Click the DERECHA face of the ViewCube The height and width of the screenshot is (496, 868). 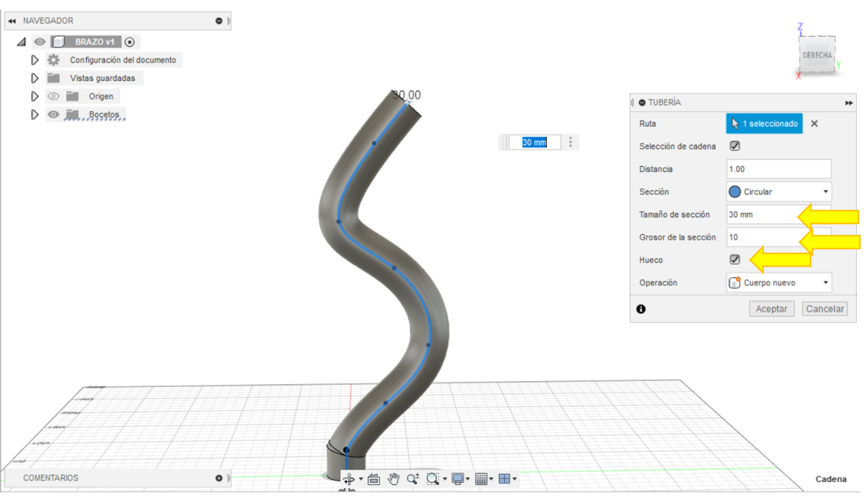tap(817, 55)
